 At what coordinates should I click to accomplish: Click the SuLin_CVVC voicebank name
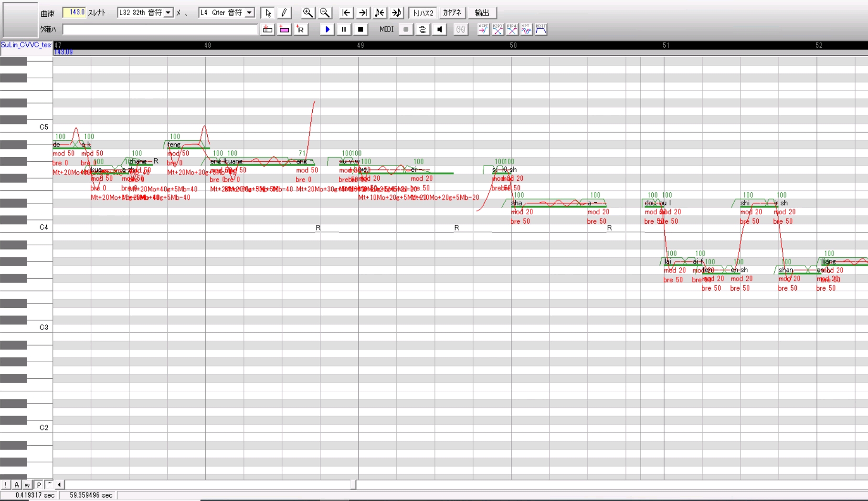pyautogui.click(x=26, y=45)
